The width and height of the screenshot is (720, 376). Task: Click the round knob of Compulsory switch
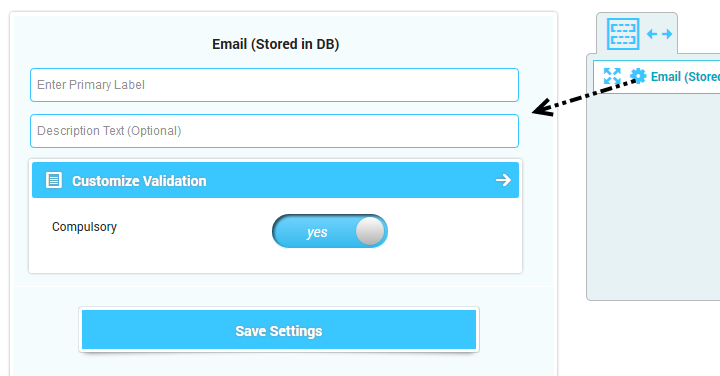(x=370, y=231)
